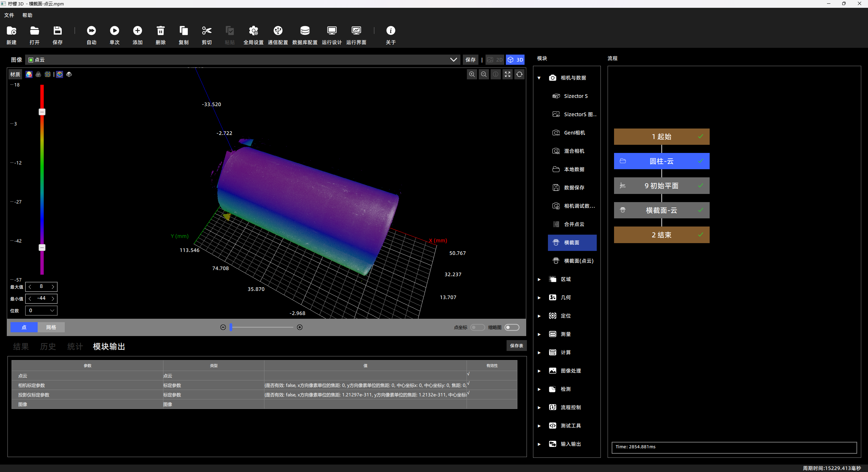The height and width of the screenshot is (472, 868).
Task: Click the 保存表 button
Action: (x=516, y=346)
